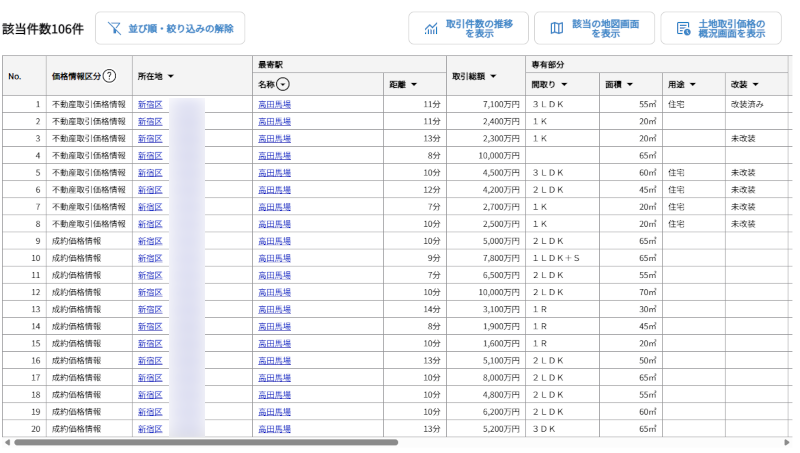
Task: Open the 所在地 column sort dropdown
Action: [171, 76]
